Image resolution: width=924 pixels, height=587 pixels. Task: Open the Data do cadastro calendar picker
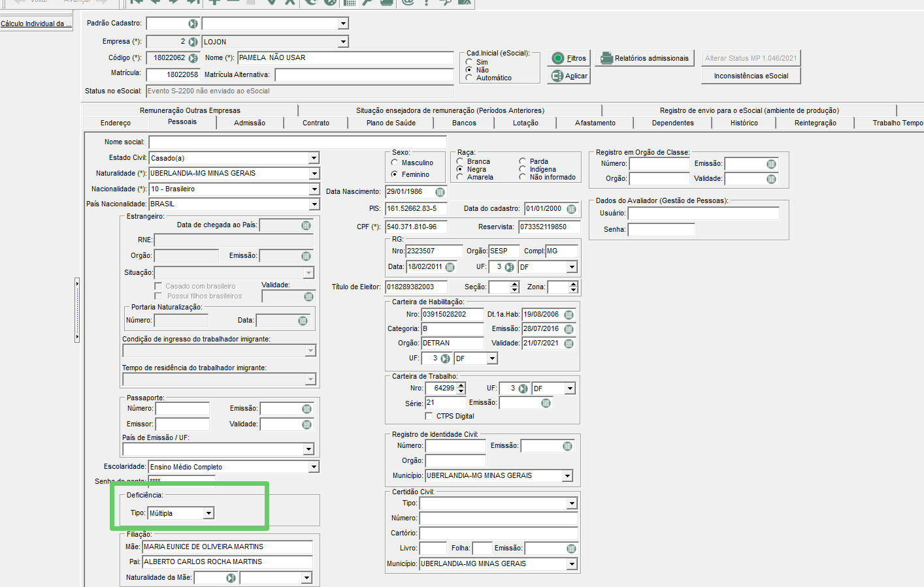point(571,209)
